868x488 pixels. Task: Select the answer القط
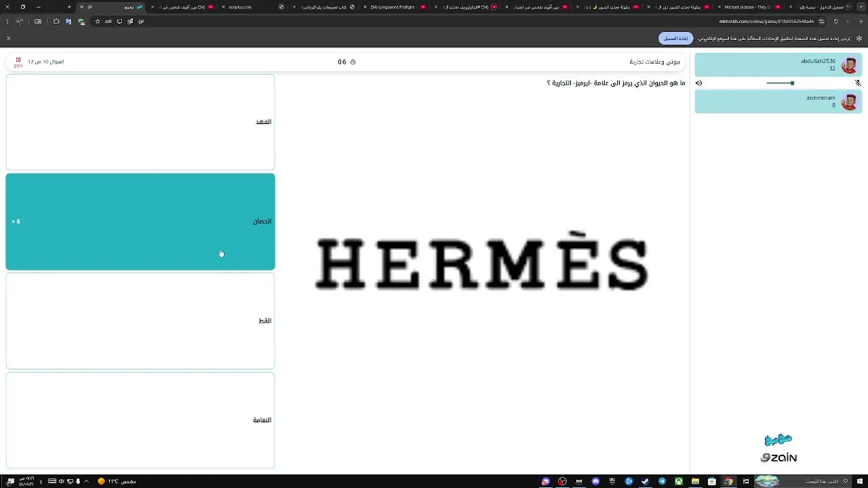140,321
